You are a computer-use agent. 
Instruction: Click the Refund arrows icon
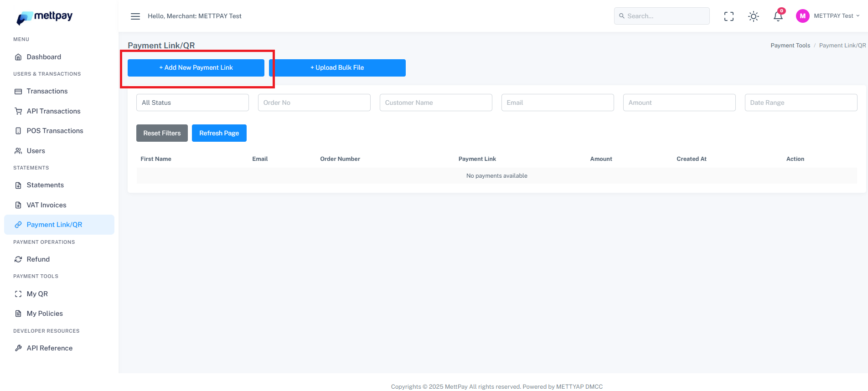pos(18,259)
